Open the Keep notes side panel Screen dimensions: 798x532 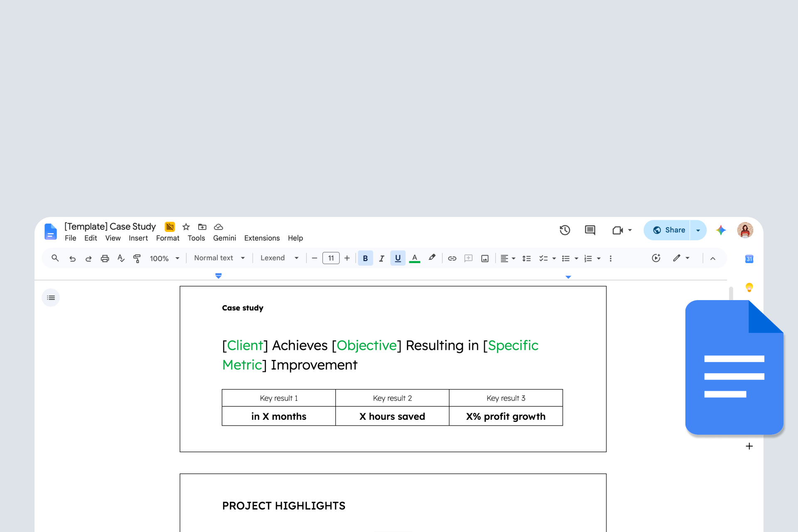pyautogui.click(x=749, y=287)
